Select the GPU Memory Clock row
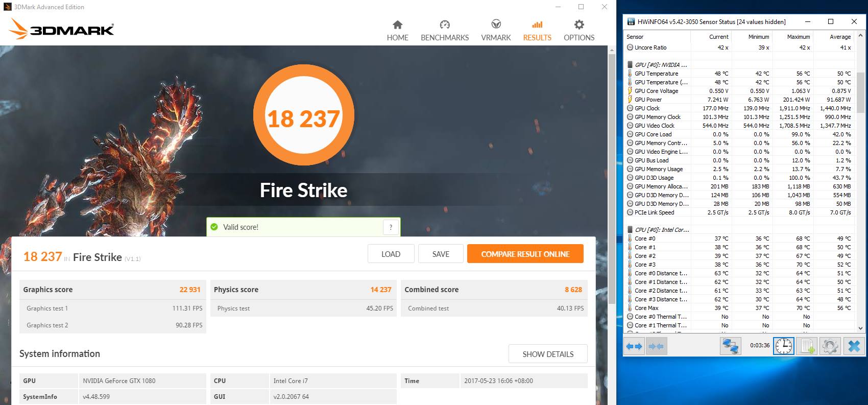The width and height of the screenshot is (868, 405). [x=740, y=117]
